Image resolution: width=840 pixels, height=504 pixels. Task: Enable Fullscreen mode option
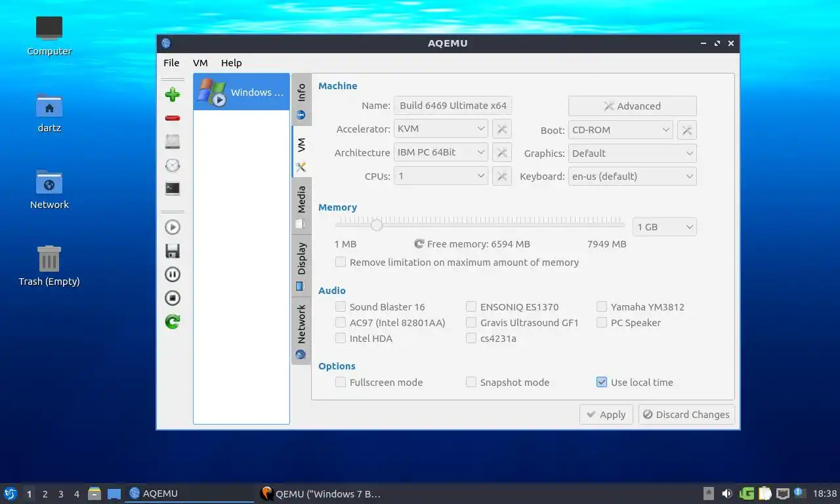click(341, 382)
